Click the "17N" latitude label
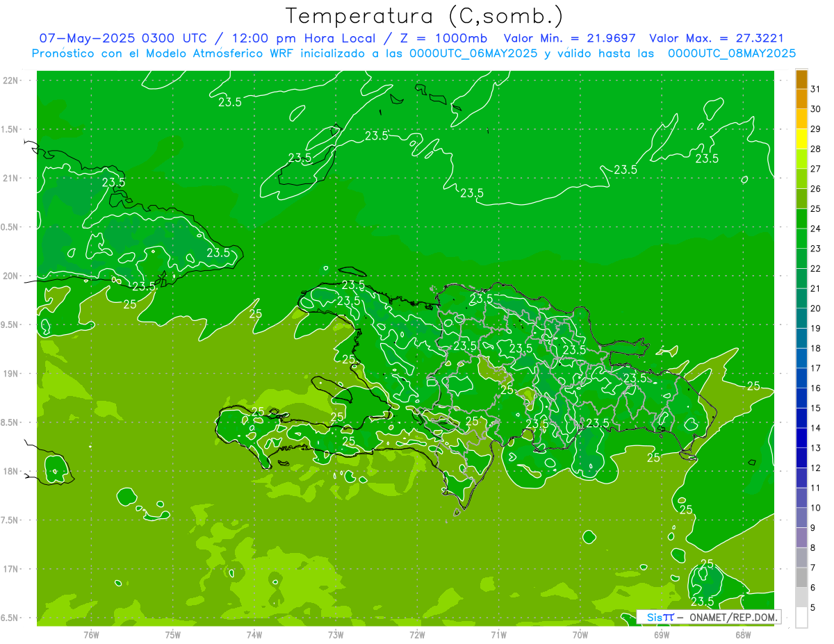The image size is (834, 644). (x=12, y=569)
